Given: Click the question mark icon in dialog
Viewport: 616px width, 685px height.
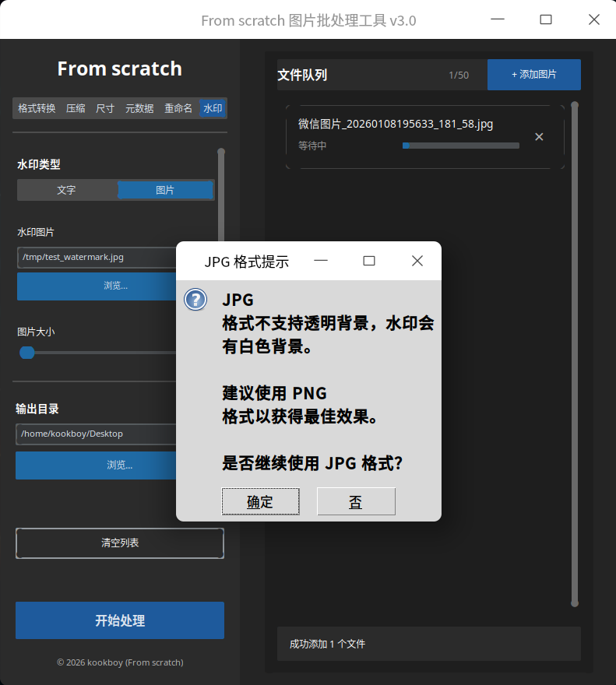Looking at the screenshot, I should pos(195,300).
